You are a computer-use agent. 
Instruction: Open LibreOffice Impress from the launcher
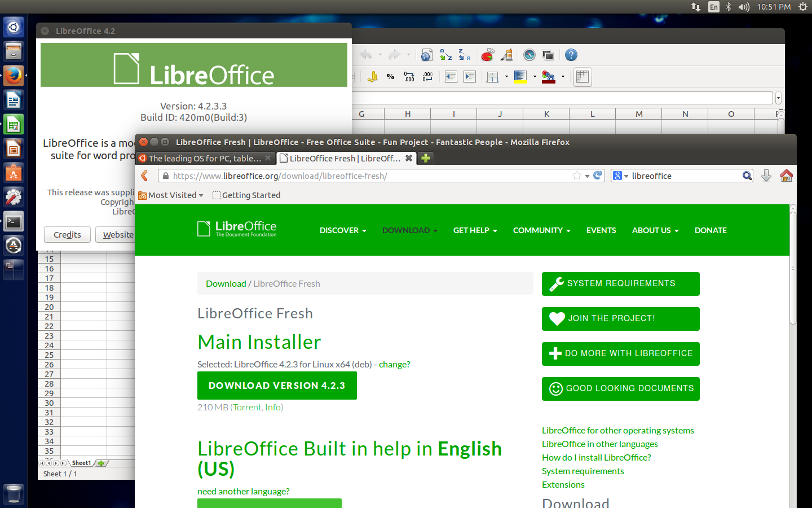[13, 148]
